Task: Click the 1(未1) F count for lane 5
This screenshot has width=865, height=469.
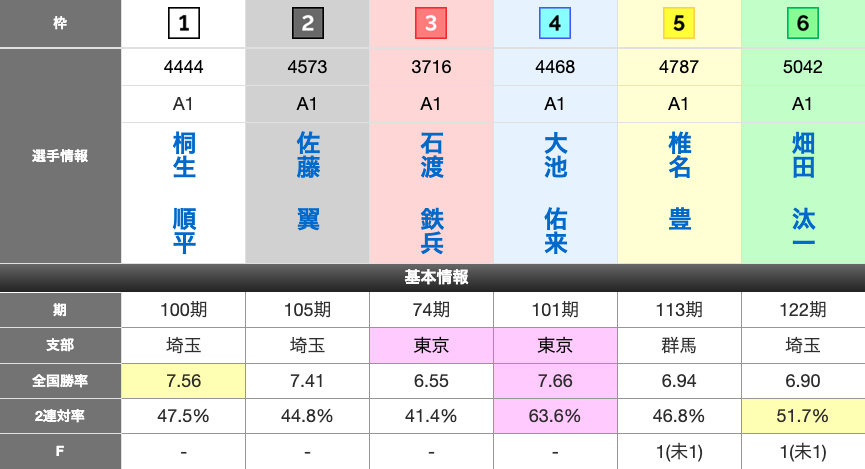Action: pyautogui.click(x=679, y=451)
